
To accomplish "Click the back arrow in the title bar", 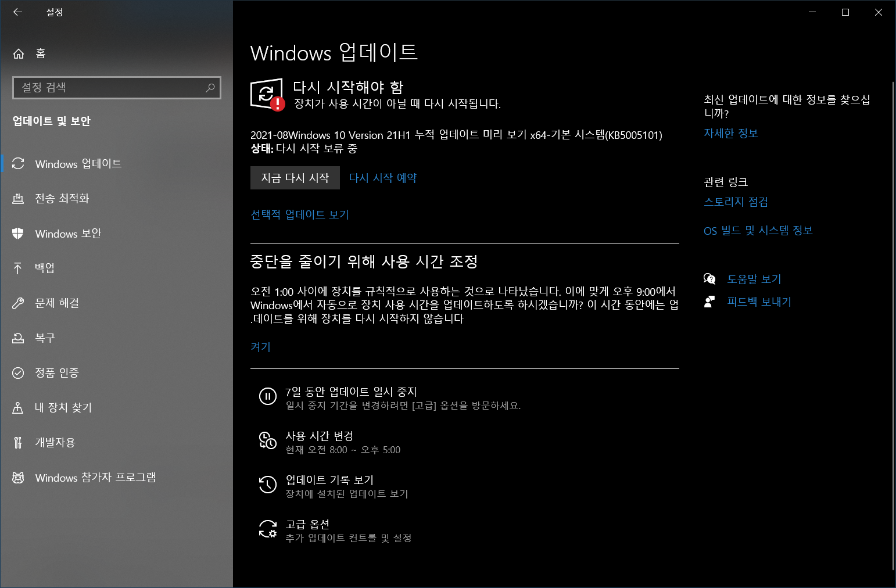I will tap(17, 12).
